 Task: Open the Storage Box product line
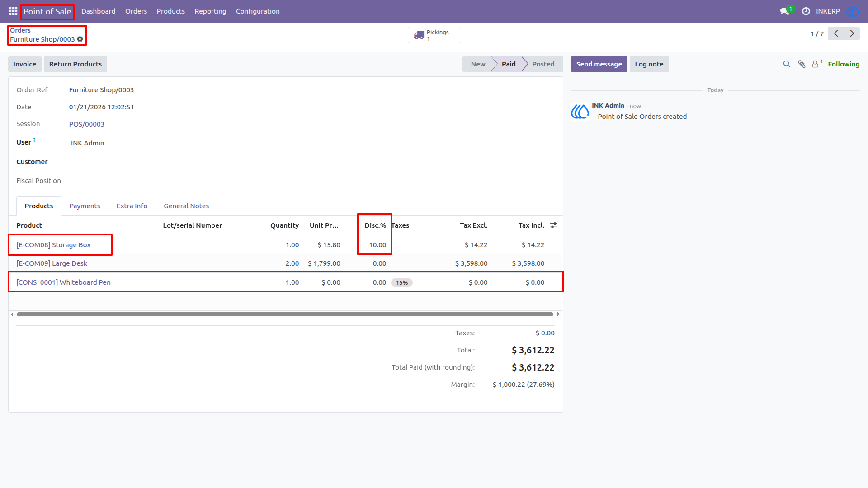pyautogui.click(x=53, y=245)
